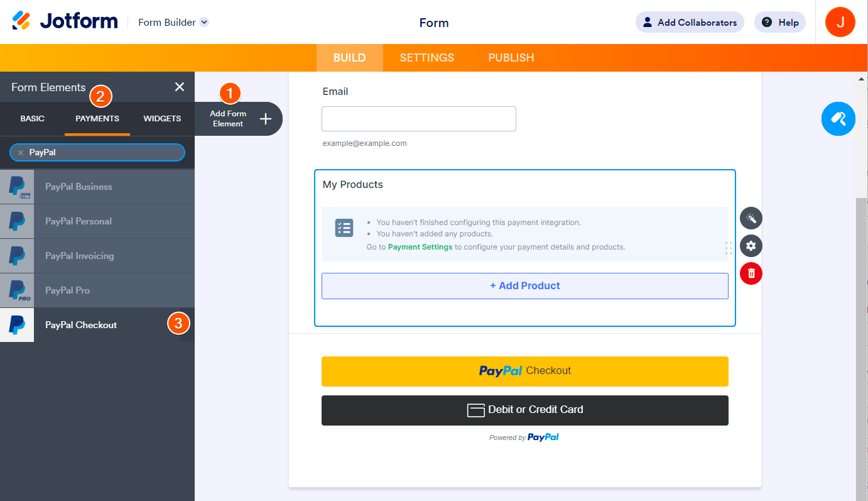
Task: Switch to the SETTINGS tab
Action: (427, 58)
